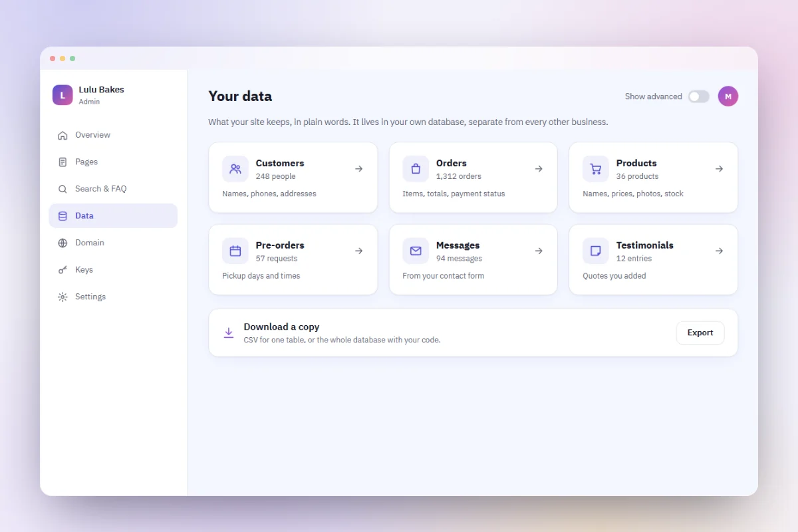
Task: Open the Domain sidebar item
Action: coord(113,243)
